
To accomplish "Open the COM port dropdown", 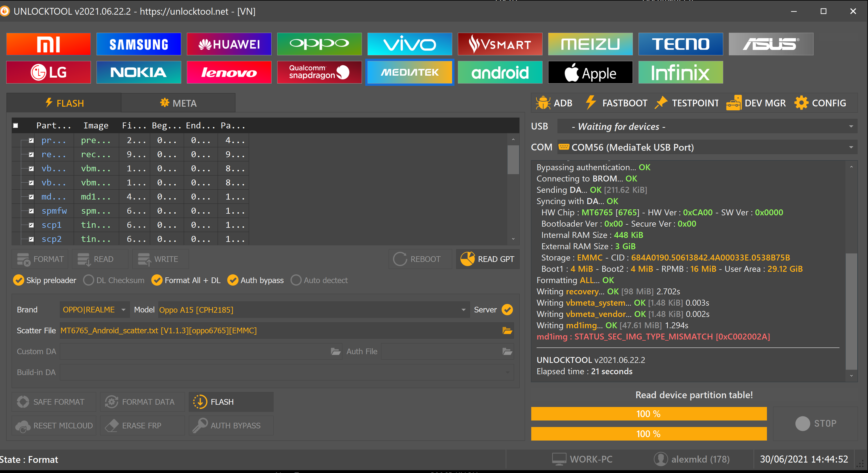I will (707, 147).
